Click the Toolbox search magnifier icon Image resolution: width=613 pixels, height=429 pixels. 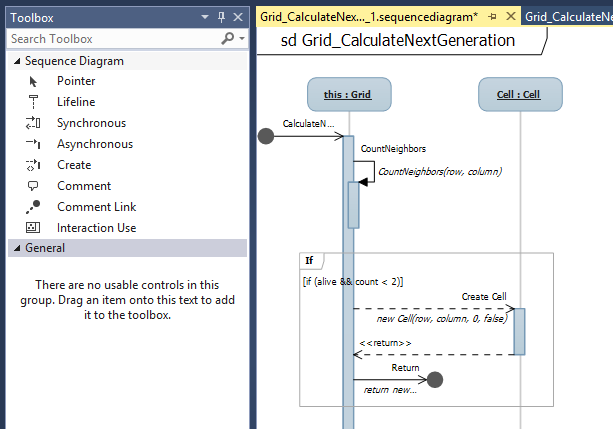tap(228, 39)
